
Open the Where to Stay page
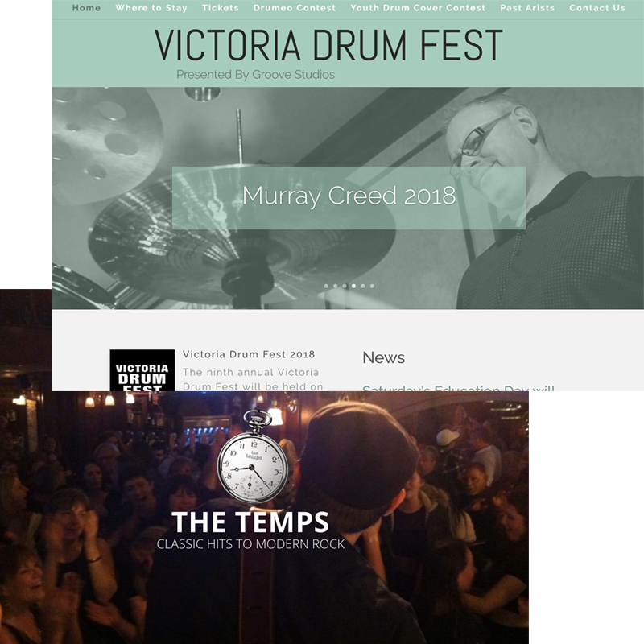tap(151, 8)
